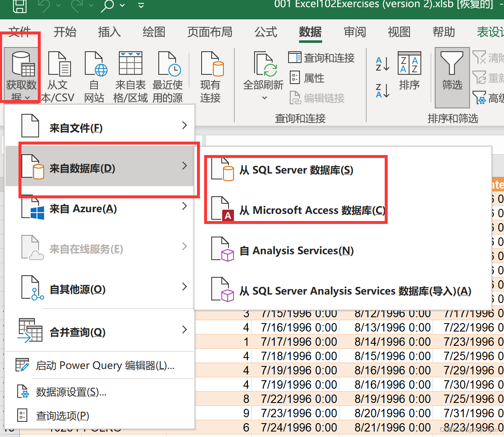504x437 pixels.
Task: Click the Save icon in quick access toolbar
Action: pyautogui.click(x=19, y=5)
